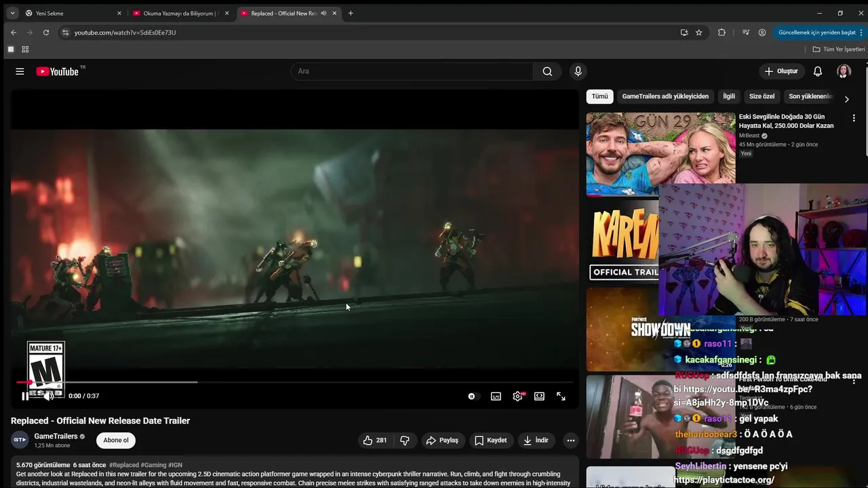This screenshot has width=868, height=488.
Task: Open the Chrome profile icon
Action: click(x=762, y=33)
